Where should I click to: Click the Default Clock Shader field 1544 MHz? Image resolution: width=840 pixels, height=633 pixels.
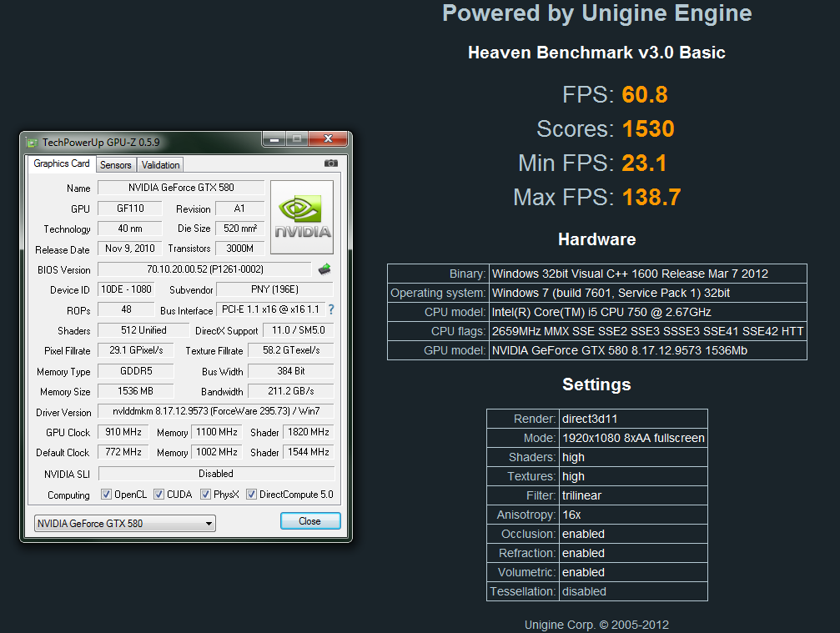click(309, 452)
